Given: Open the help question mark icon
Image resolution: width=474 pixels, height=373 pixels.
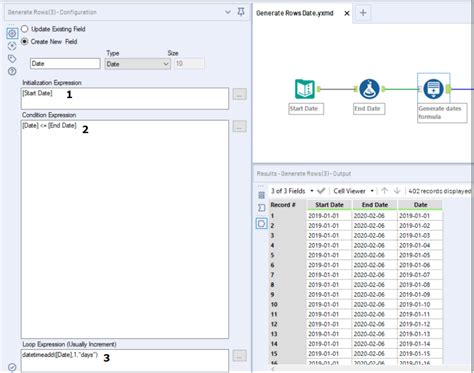Looking at the screenshot, I should (x=12, y=71).
